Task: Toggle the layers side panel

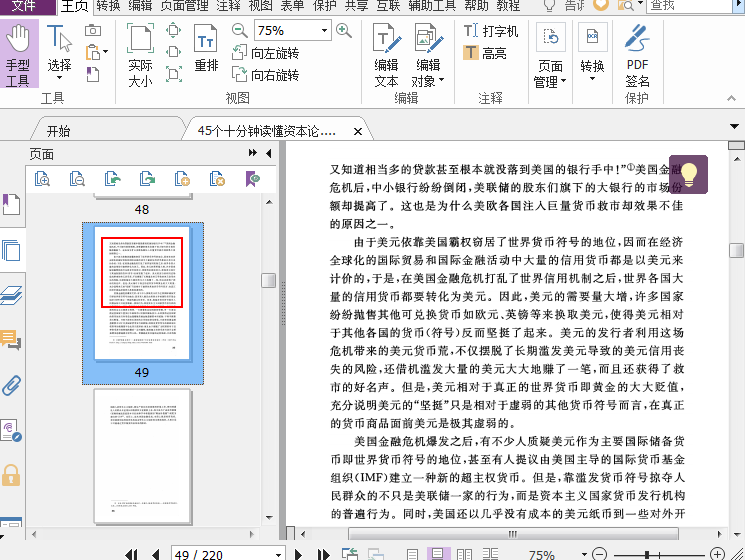Action: (11, 295)
